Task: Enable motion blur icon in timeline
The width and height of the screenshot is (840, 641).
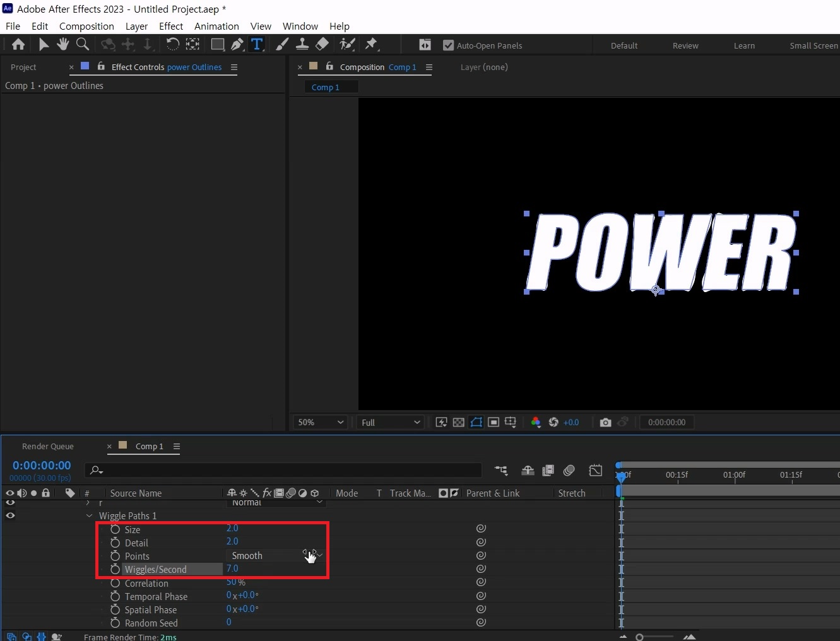Action: tap(569, 471)
